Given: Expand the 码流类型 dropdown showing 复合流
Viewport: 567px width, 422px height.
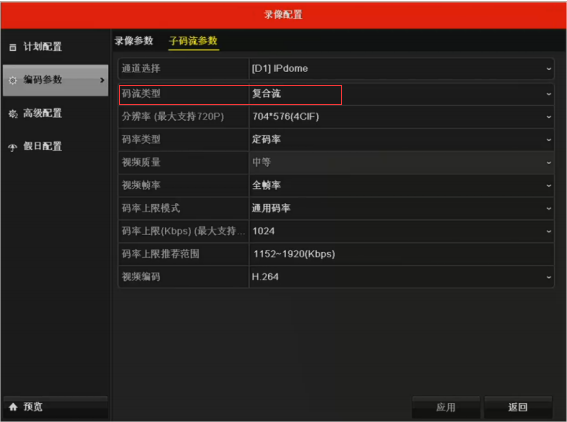Looking at the screenshot, I should 401,94.
